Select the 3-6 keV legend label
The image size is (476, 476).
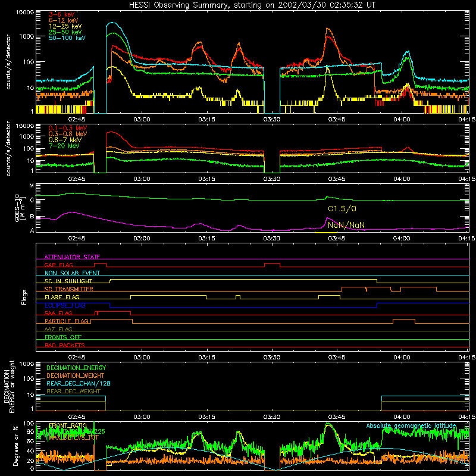[x=62, y=14]
